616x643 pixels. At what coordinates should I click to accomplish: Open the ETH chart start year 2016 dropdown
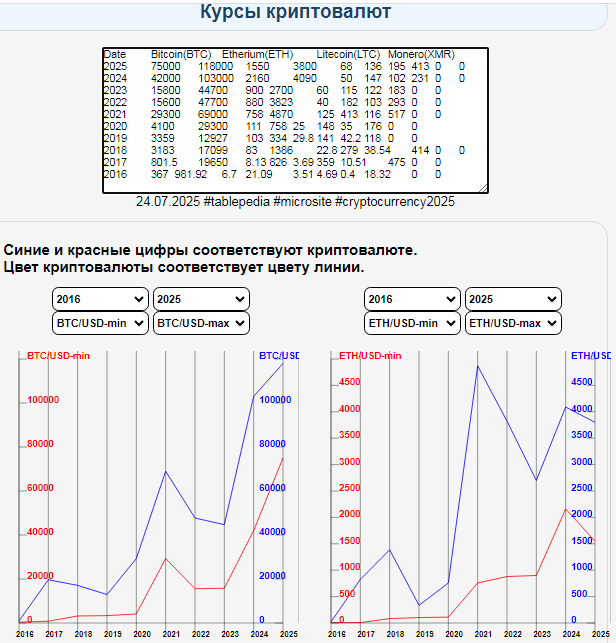point(412,299)
